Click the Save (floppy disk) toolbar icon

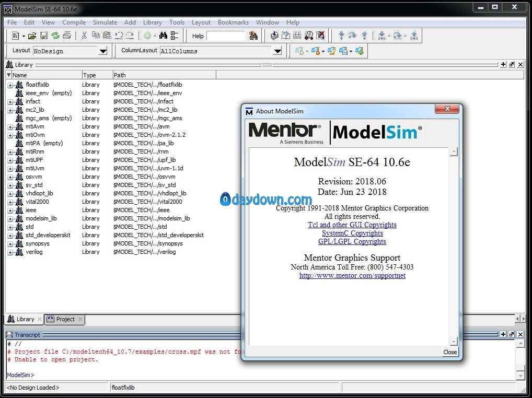(x=44, y=36)
